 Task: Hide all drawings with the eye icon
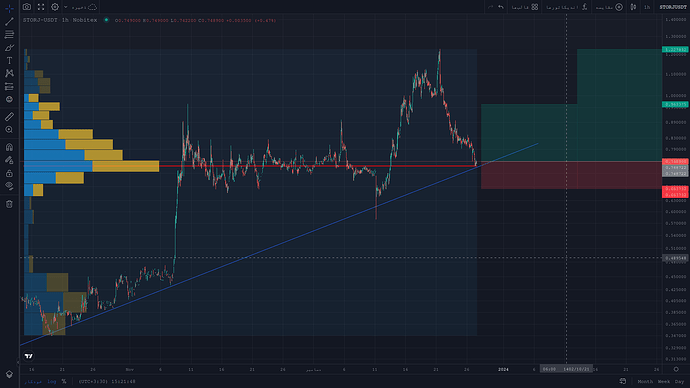9,186
